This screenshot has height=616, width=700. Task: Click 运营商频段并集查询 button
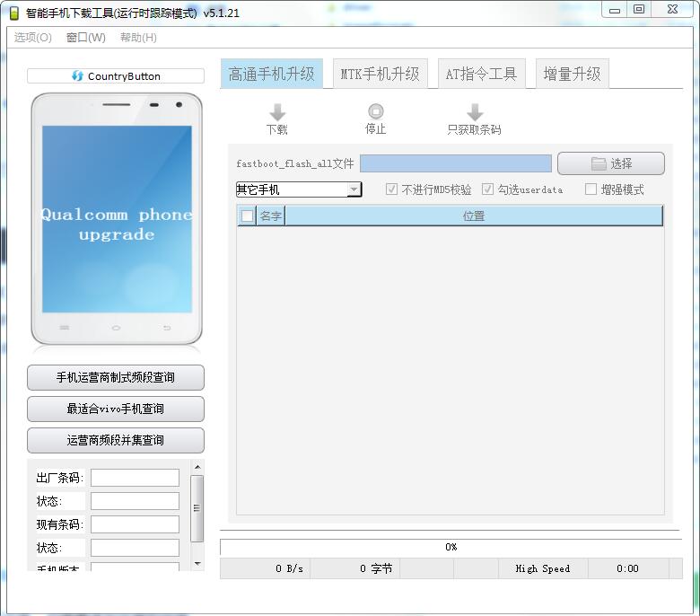[116, 440]
